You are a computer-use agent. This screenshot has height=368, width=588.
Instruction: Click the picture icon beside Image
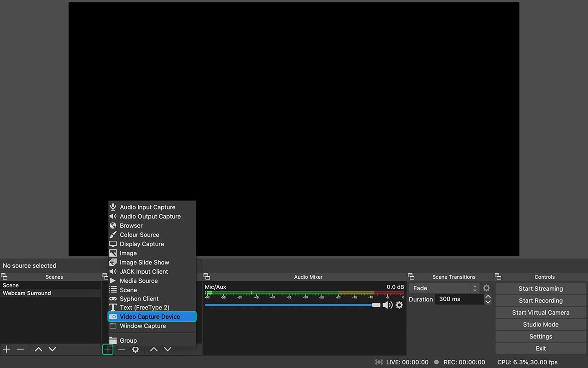[113, 253]
